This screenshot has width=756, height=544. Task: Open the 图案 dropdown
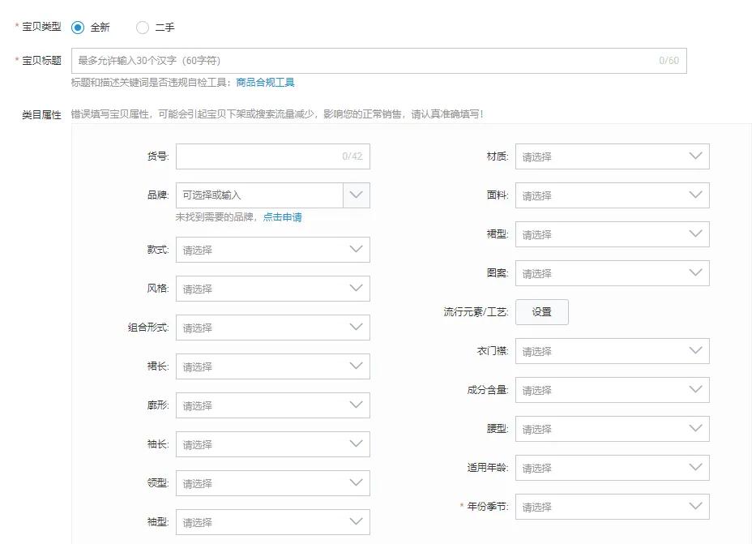click(x=612, y=272)
